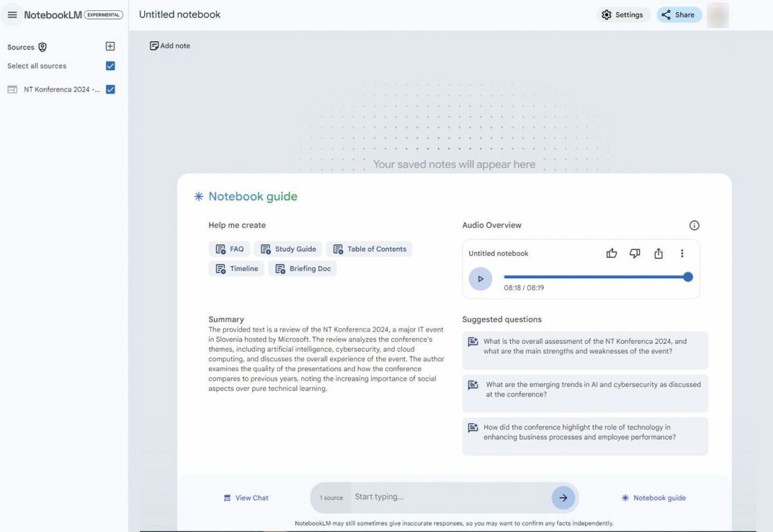Click the Untitled notebook audio title

click(499, 254)
